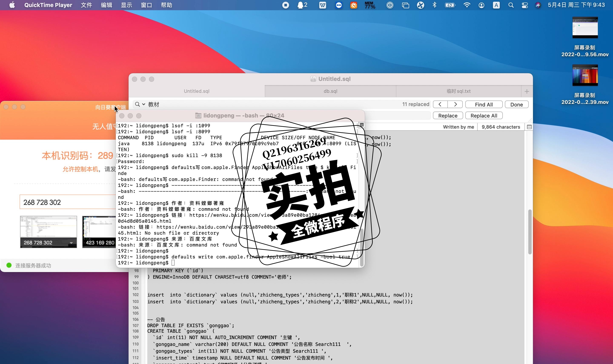This screenshot has width=613, height=364.
Task: Launch Siri from the menu bar
Action: 538,5
